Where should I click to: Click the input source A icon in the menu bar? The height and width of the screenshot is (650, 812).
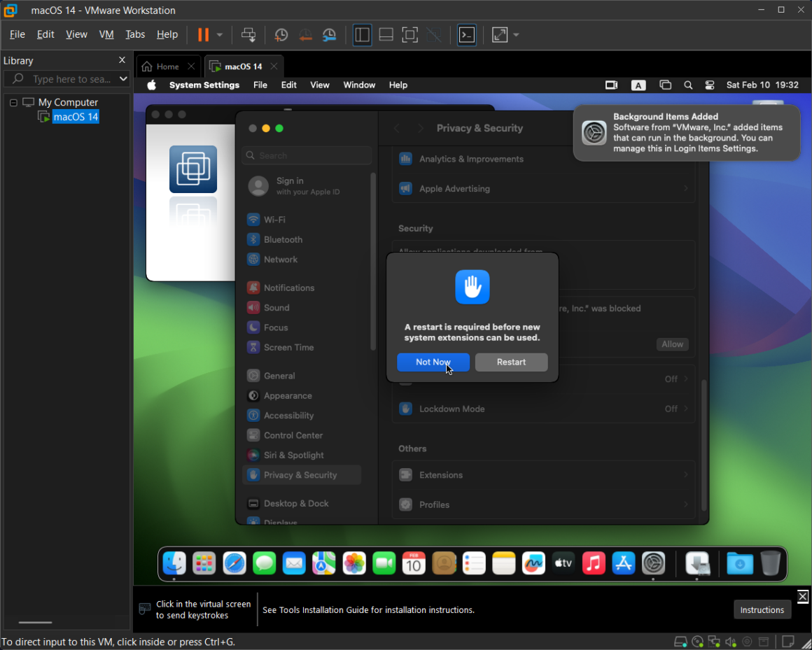pos(638,85)
